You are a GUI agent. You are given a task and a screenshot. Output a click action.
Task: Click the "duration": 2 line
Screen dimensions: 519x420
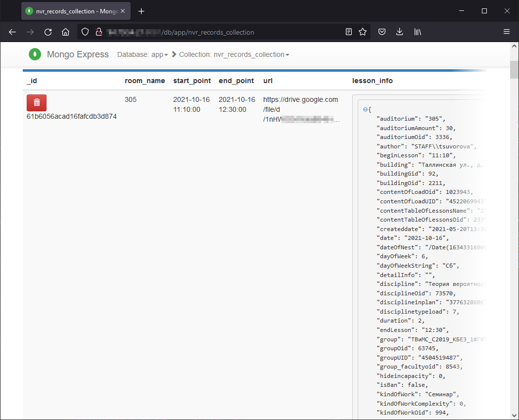(x=400, y=321)
